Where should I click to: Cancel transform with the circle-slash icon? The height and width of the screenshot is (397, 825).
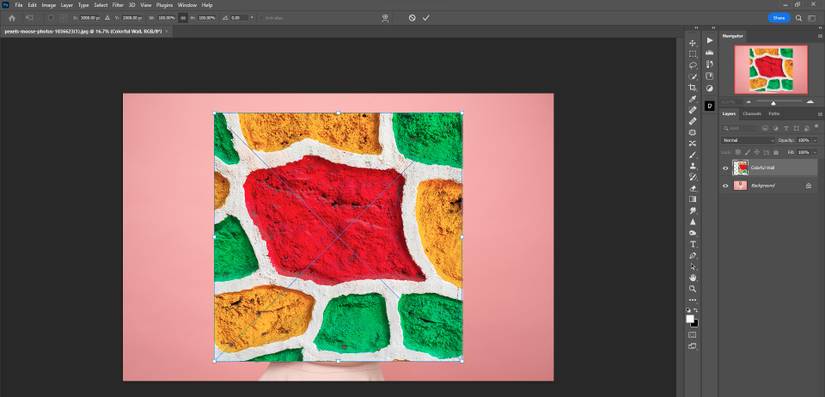tap(412, 18)
